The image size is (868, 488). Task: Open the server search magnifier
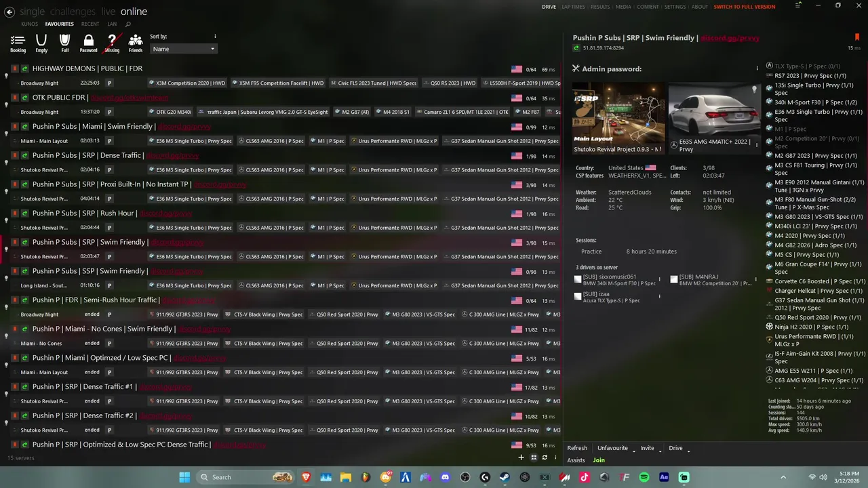(x=128, y=24)
